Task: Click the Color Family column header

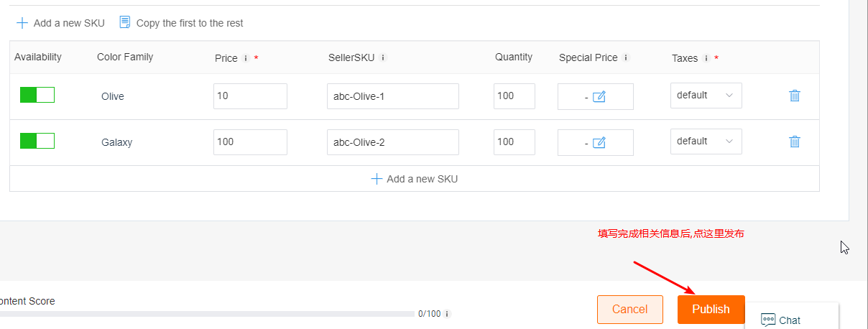Action: pos(125,57)
